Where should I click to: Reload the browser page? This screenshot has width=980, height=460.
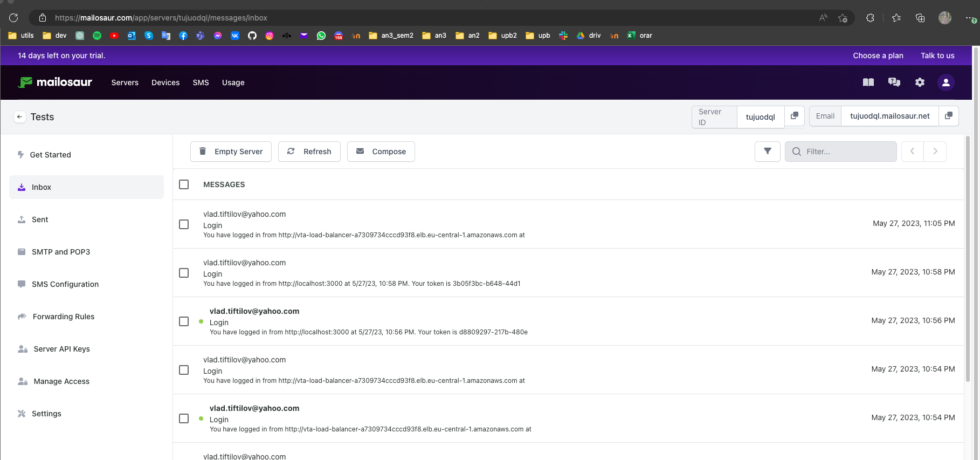[13, 18]
